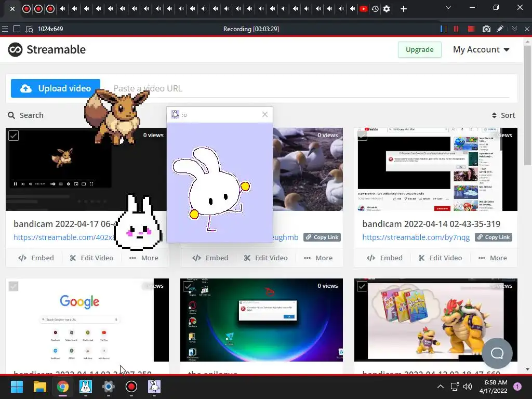The width and height of the screenshot is (532, 399).
Task: Click Embed on bandicam 02-43-35-319 video
Action: click(x=385, y=258)
